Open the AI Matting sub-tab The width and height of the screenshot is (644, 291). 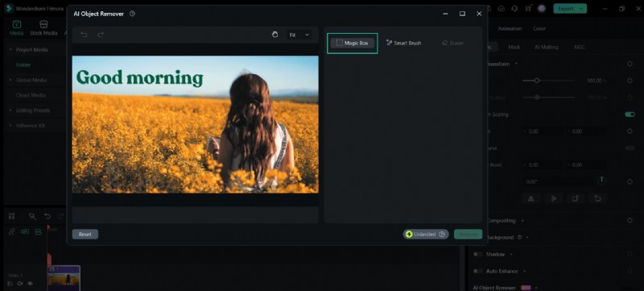[x=547, y=48]
